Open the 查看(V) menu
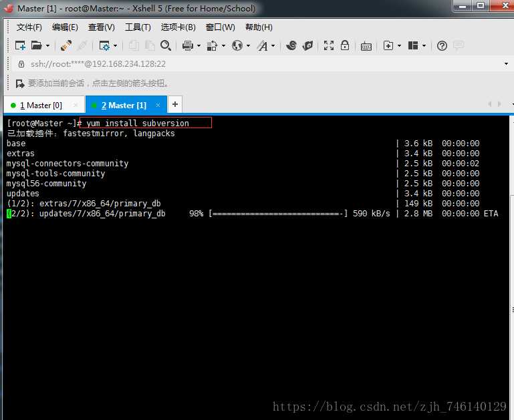This screenshot has height=420, width=514. pos(102,27)
